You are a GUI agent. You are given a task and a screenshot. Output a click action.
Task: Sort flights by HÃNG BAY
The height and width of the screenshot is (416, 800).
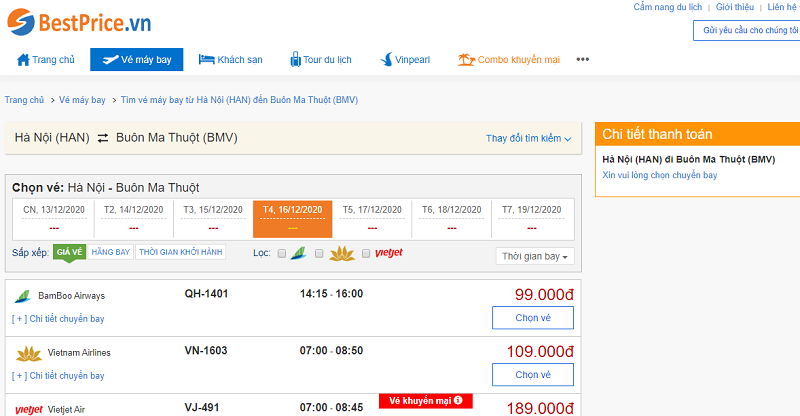(111, 252)
